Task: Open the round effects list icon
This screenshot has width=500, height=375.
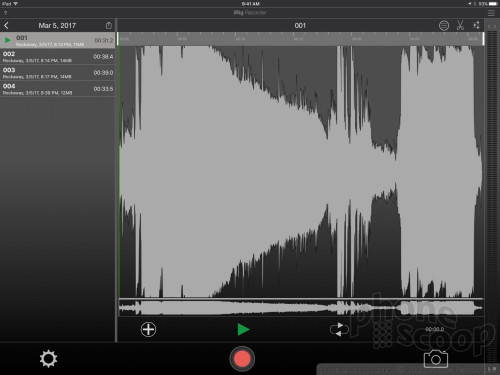Action: [x=444, y=25]
